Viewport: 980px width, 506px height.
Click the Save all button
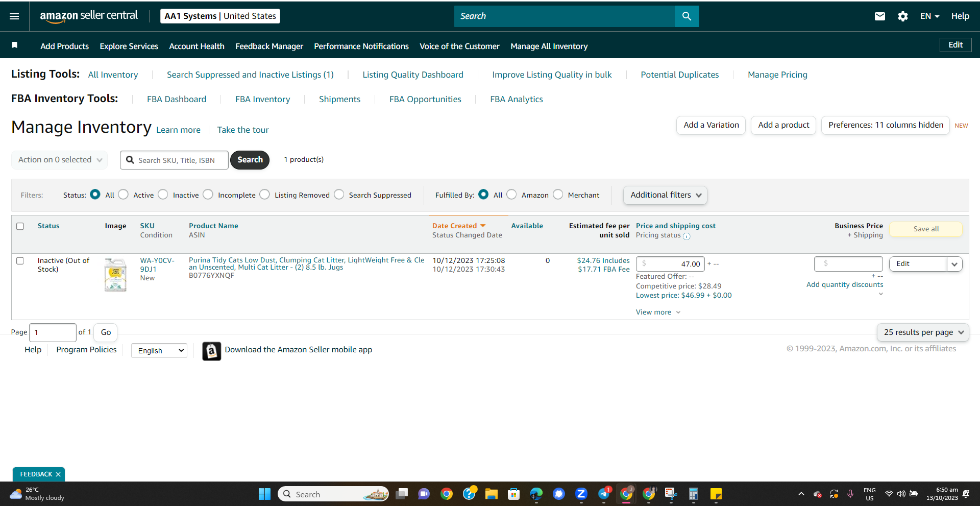tap(926, 229)
